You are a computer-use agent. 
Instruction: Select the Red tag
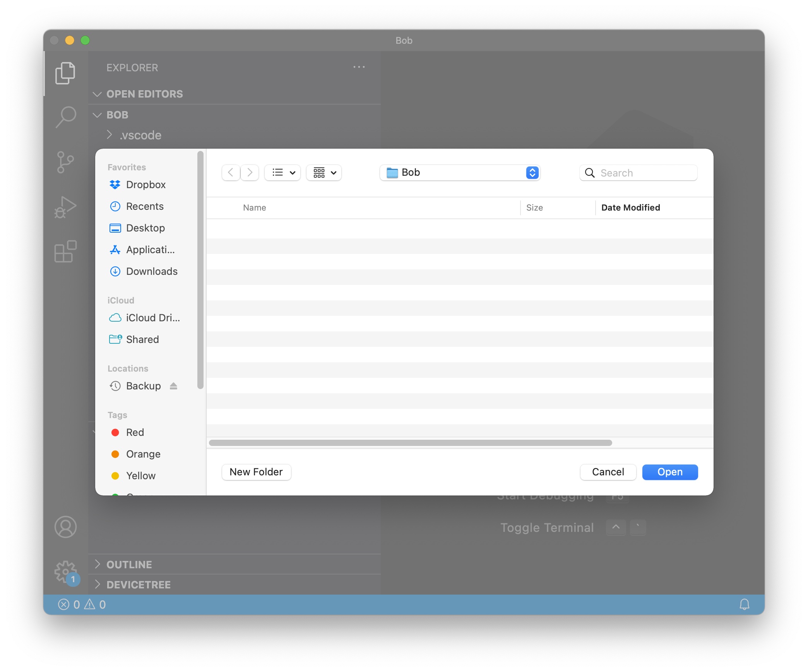point(135,432)
